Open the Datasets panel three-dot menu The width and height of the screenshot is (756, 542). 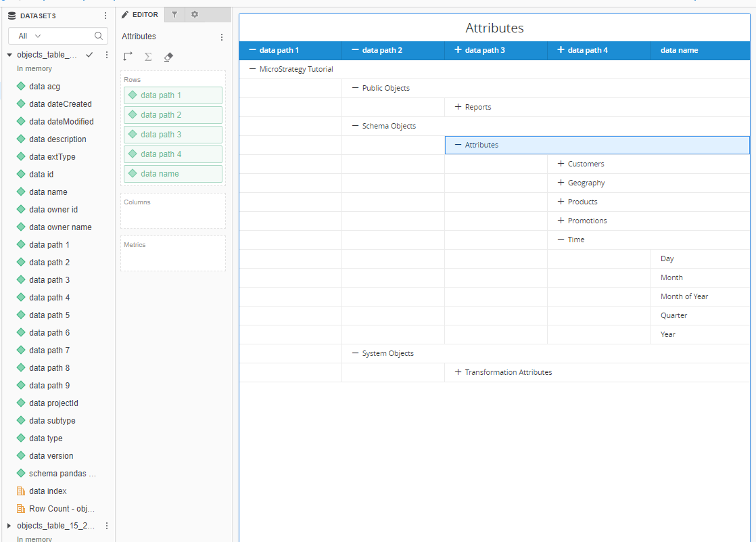point(105,16)
